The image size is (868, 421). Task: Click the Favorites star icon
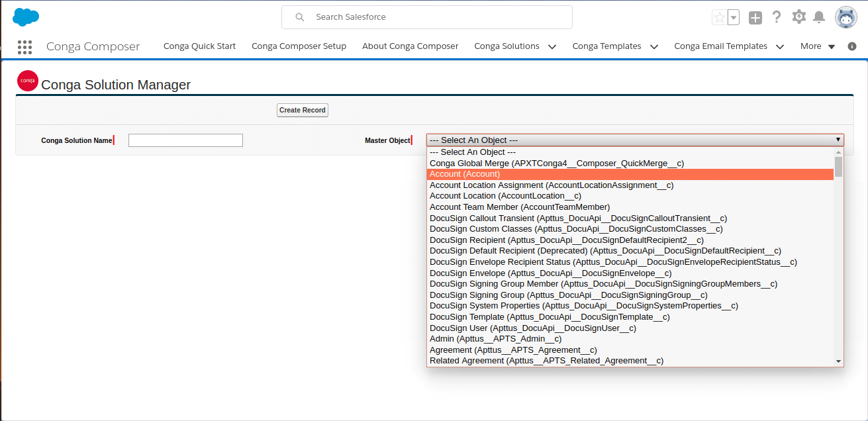coord(719,18)
